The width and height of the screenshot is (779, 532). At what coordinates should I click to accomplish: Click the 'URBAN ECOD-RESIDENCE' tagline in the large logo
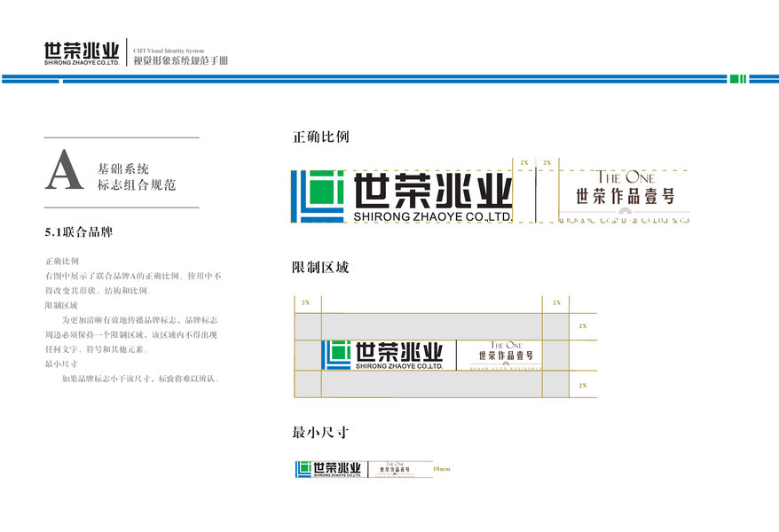625,221
